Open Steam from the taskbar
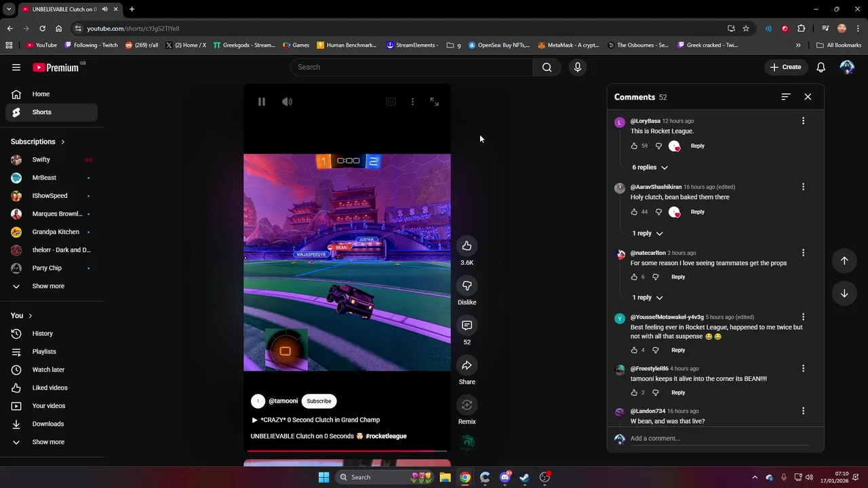 [x=524, y=477]
